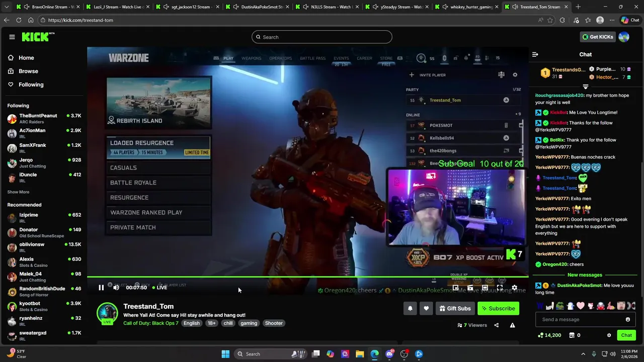Open the Kick shop icon showing 0
This screenshot has height=362, width=644.
(575, 335)
